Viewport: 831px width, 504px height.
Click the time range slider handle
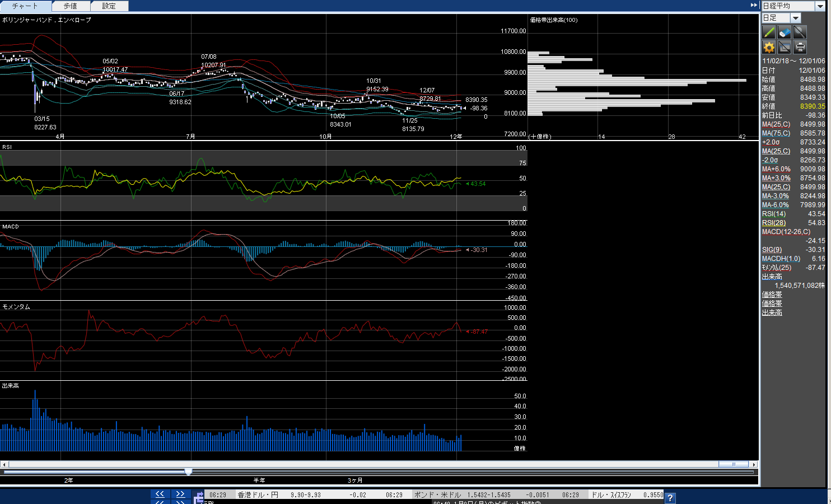point(188,472)
